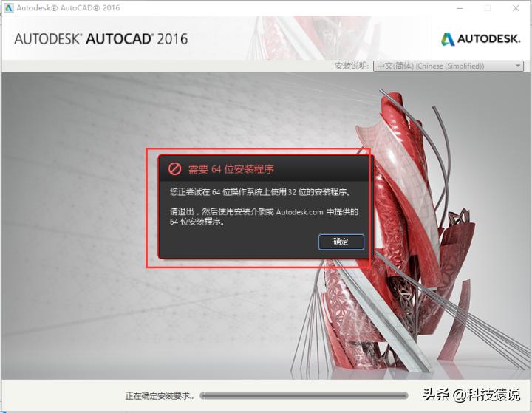Click the 需要 64 位安装程序 dialog title
532x413 pixels.
pyautogui.click(x=231, y=169)
